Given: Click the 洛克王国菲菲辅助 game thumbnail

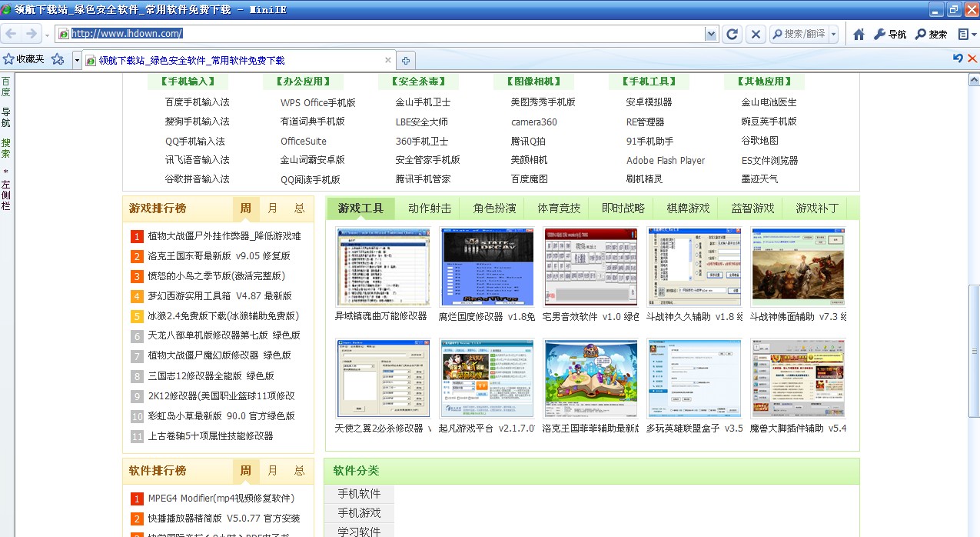Looking at the screenshot, I should pos(590,379).
